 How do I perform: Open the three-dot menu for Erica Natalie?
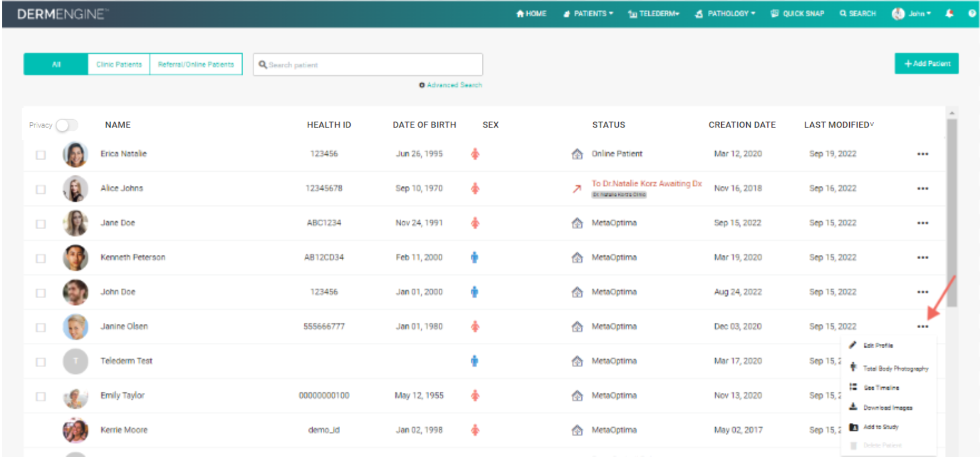click(923, 154)
